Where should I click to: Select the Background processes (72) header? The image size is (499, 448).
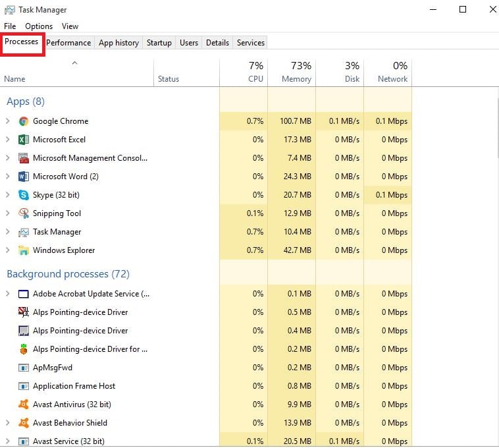point(68,274)
